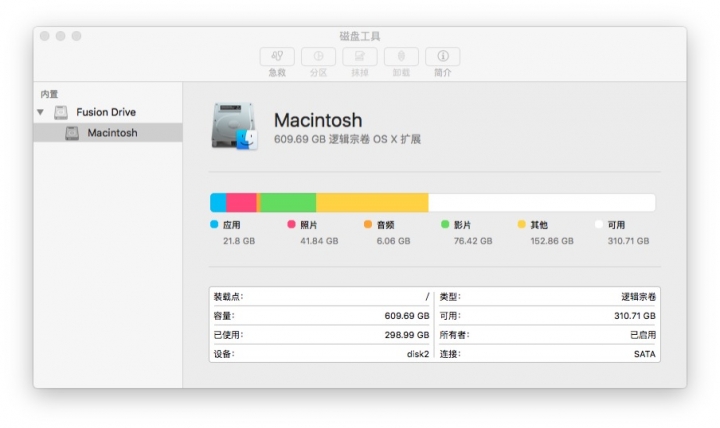Click the pink Photos segment of storage bar
720x428 pixels.
(x=241, y=203)
